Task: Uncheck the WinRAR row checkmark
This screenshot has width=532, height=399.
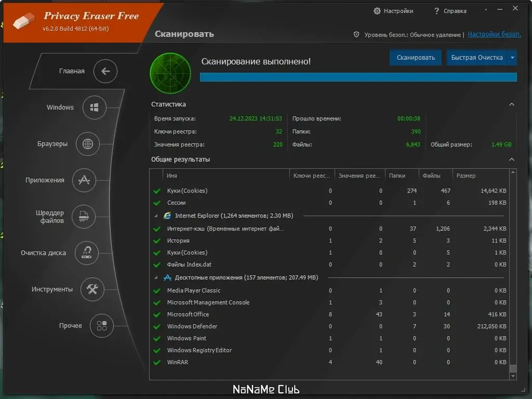Action: pos(157,362)
